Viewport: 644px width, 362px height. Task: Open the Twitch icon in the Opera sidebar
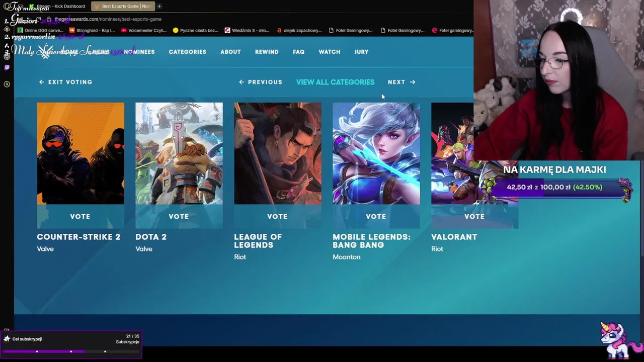point(7,67)
